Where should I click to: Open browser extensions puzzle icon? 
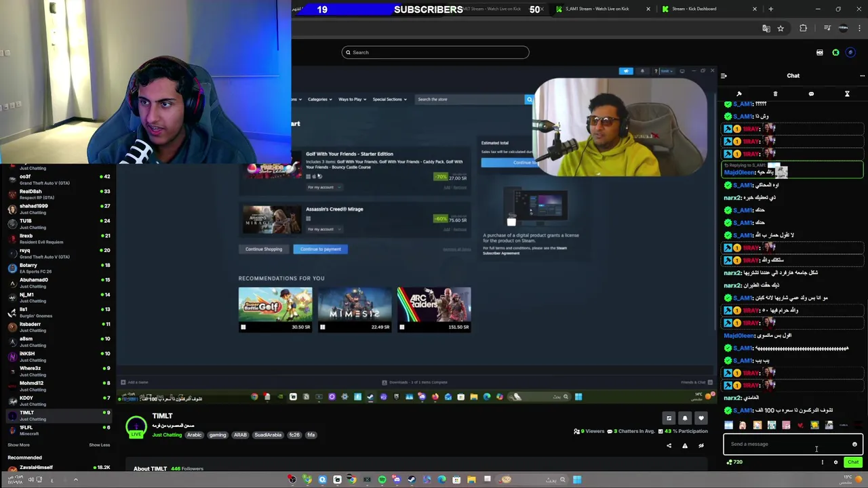[804, 28]
